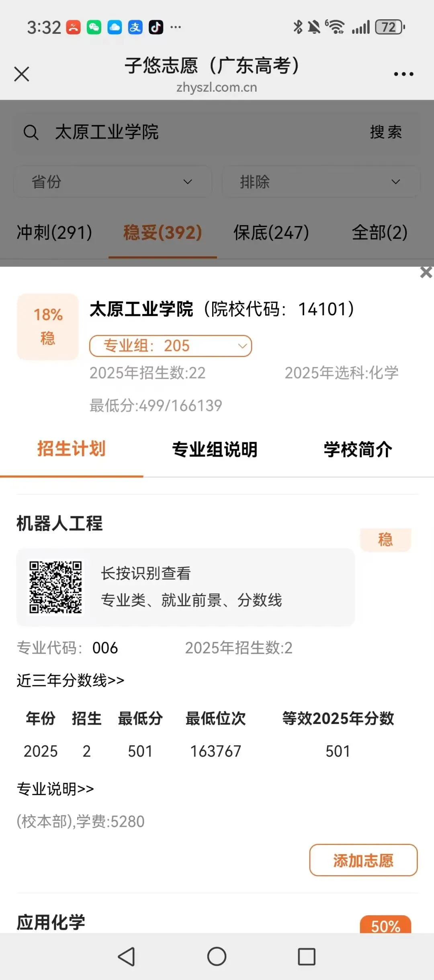The image size is (434, 980).
Task: Tap the Android back navigation icon
Action: pyautogui.click(x=126, y=957)
